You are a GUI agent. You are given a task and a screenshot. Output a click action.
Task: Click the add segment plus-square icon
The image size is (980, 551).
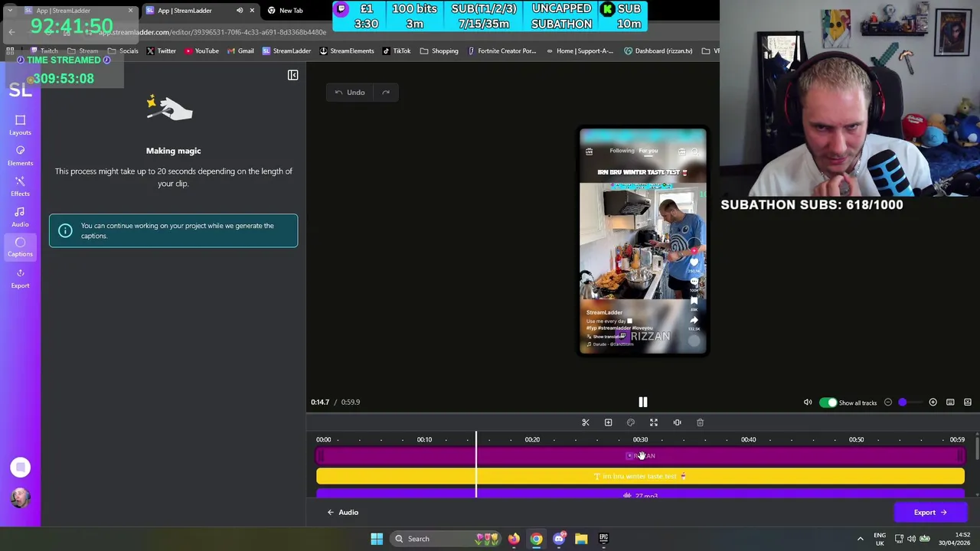coord(608,422)
